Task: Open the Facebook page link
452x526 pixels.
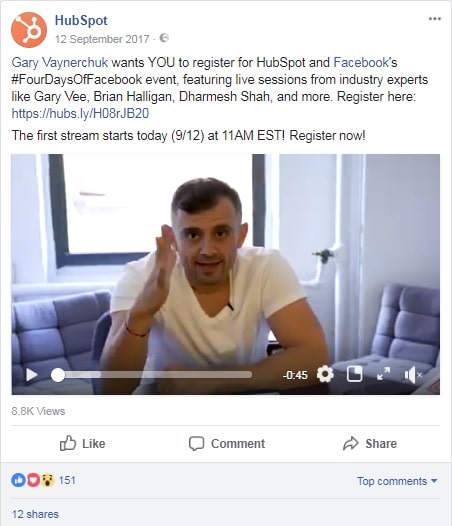Action: [361, 62]
